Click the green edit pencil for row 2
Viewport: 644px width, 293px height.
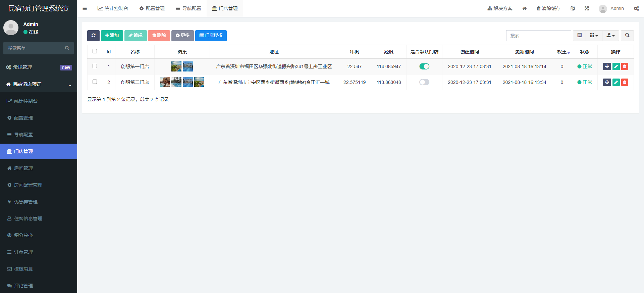616,82
